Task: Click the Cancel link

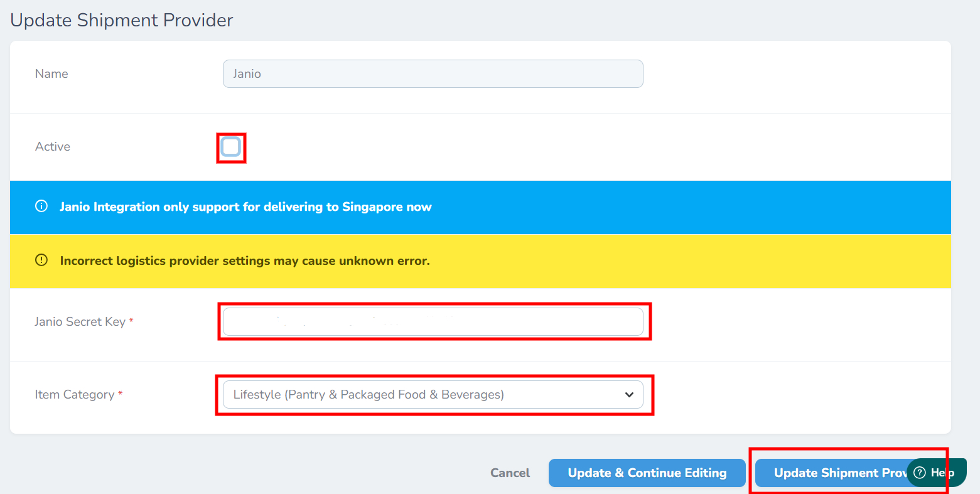Action: click(x=510, y=473)
